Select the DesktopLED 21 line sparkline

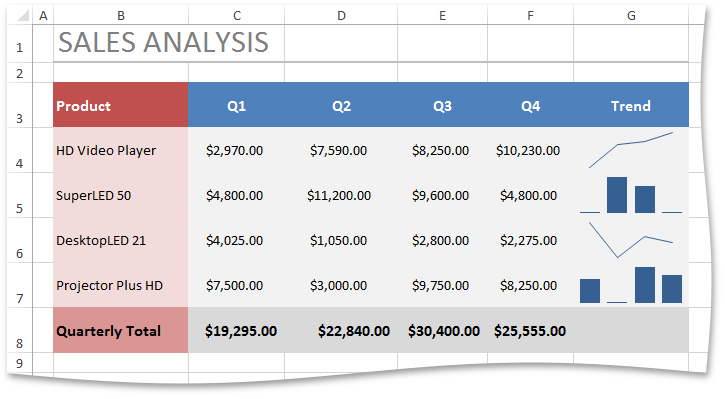pos(631,239)
